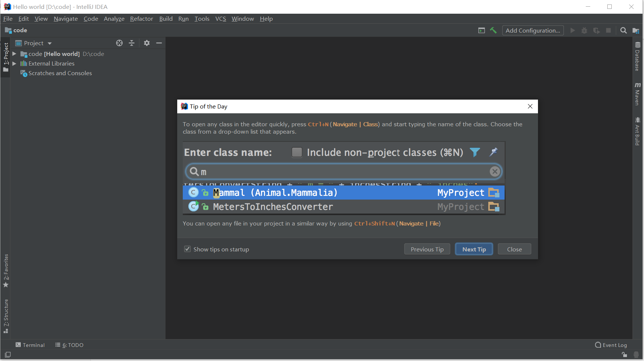Open the File menu

pyautogui.click(x=8, y=19)
